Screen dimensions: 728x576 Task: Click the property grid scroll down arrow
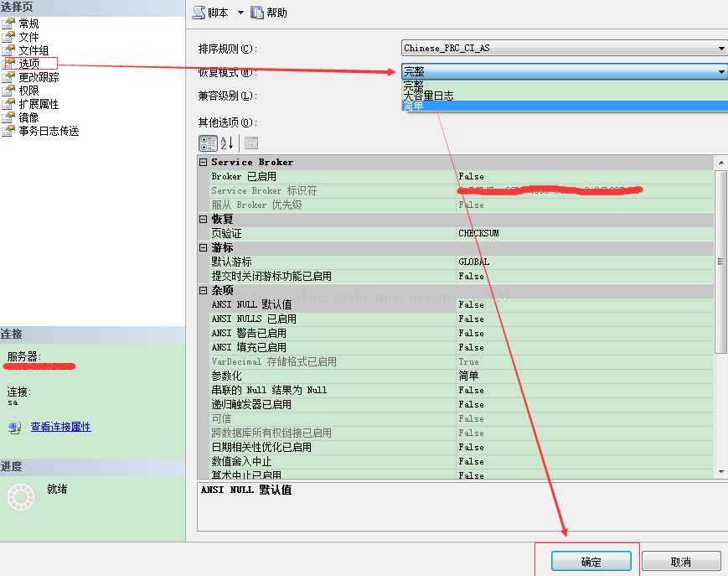[x=720, y=472]
